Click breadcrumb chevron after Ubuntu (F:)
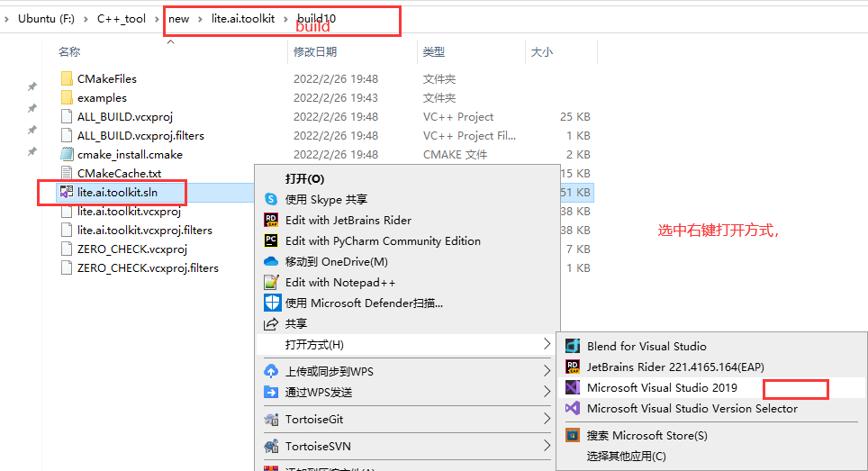Screen dimensions: 868x471 86,20
